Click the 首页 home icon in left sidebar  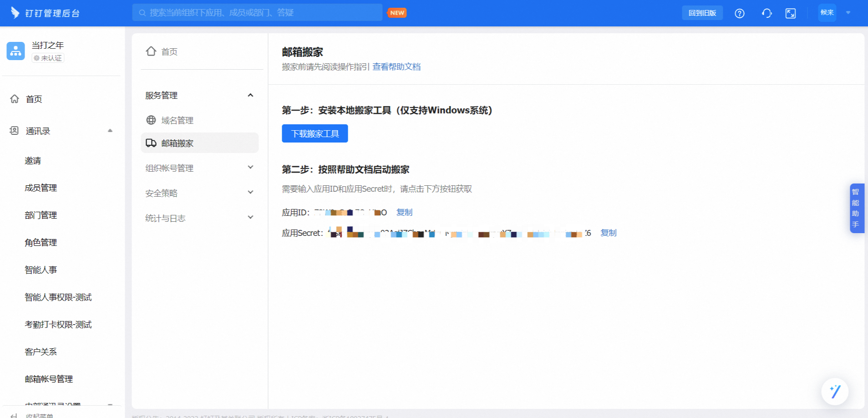(x=15, y=99)
